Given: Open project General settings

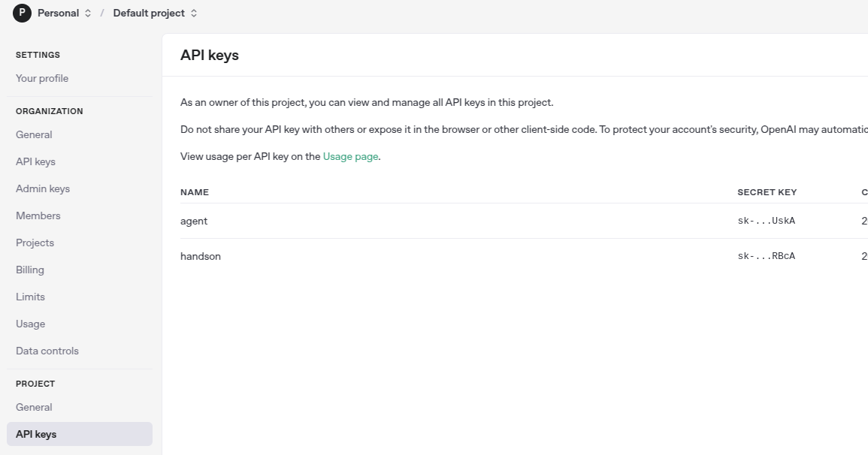Looking at the screenshot, I should pos(34,407).
